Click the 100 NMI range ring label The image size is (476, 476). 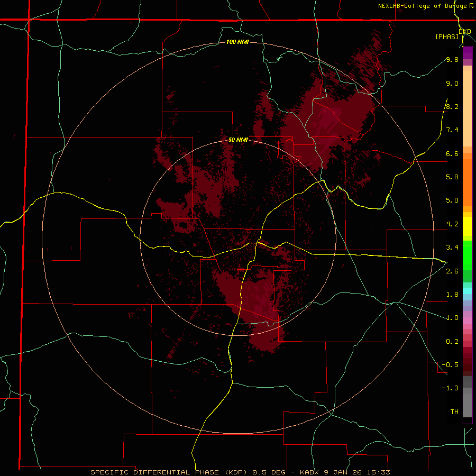tap(237, 42)
